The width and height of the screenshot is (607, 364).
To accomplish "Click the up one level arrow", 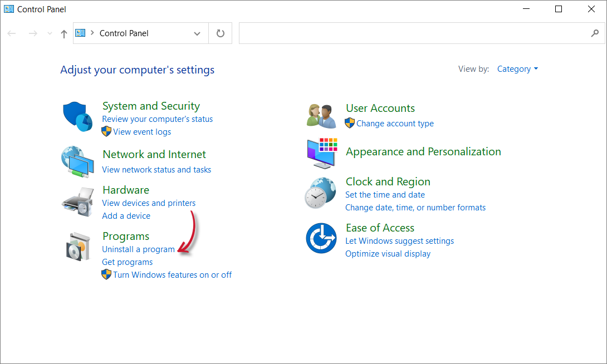I will click(x=64, y=33).
